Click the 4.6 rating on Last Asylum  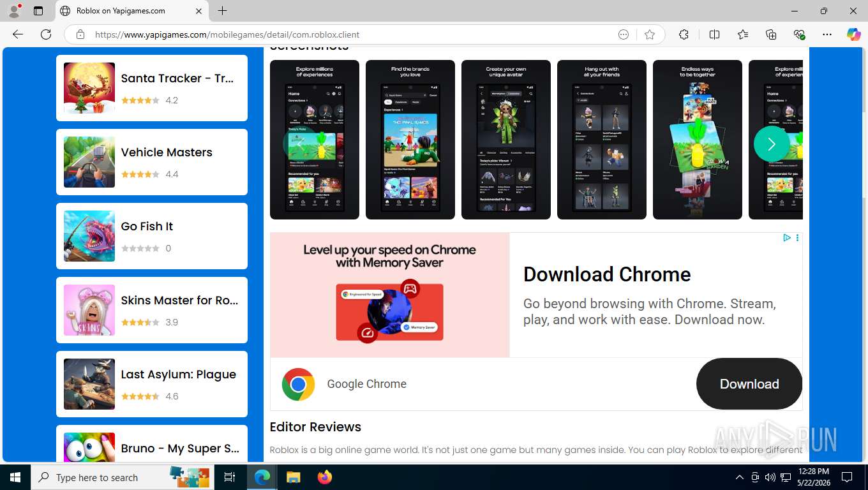tap(172, 396)
